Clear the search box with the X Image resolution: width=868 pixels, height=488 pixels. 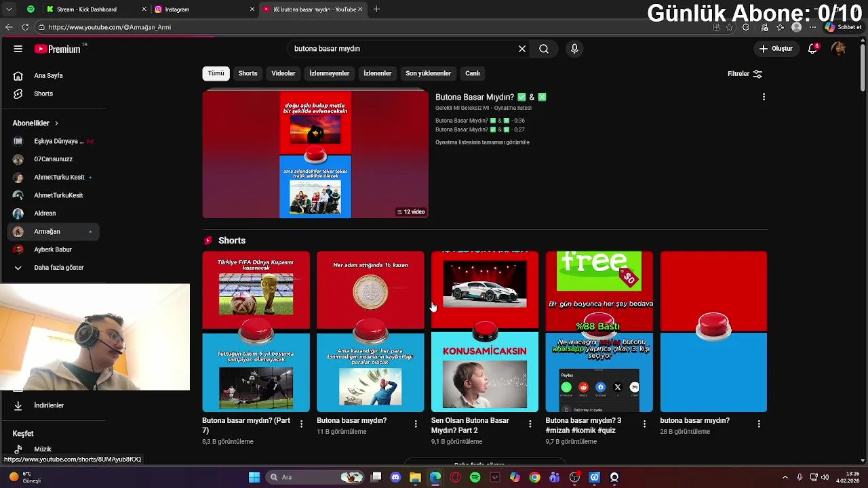pyautogui.click(x=522, y=49)
